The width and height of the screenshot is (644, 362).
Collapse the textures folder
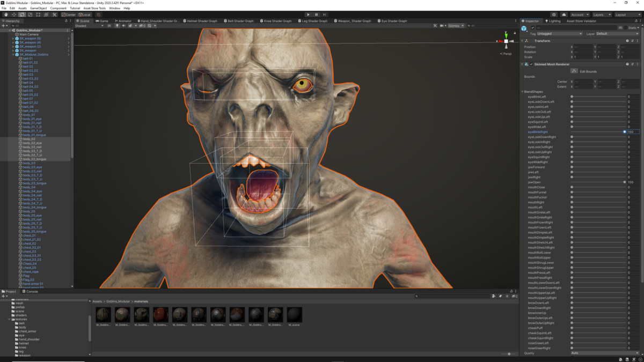click(x=9, y=319)
